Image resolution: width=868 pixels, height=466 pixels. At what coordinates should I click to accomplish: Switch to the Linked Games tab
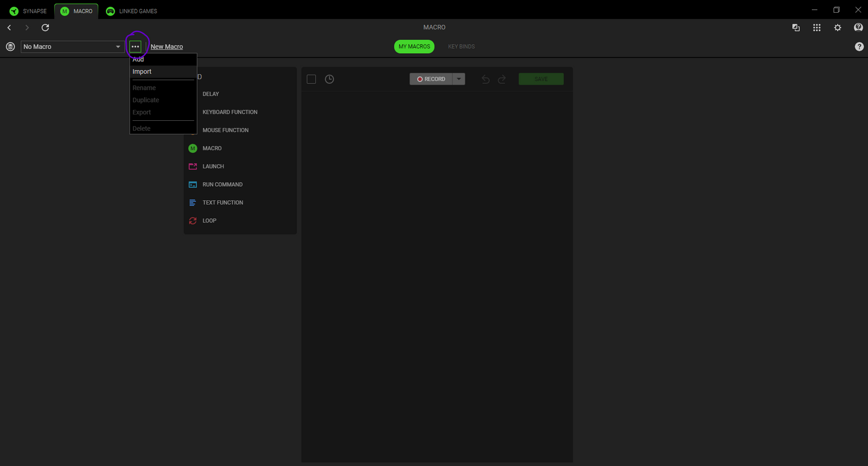132,11
